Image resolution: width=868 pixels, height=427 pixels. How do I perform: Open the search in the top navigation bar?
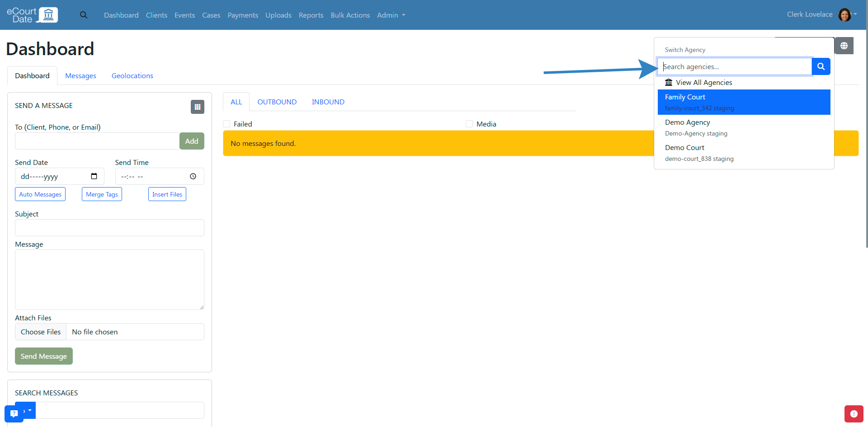[84, 15]
